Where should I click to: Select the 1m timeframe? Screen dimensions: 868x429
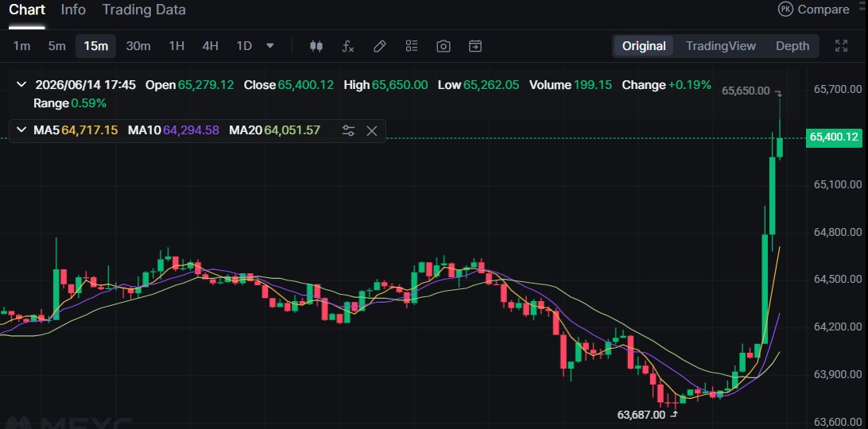(x=21, y=46)
